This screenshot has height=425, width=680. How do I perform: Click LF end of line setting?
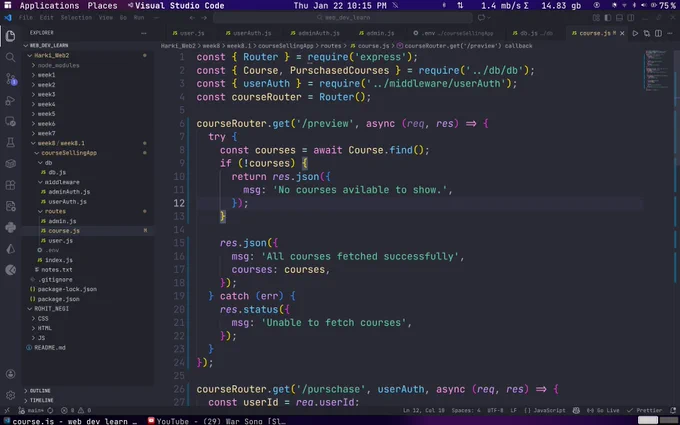pyautogui.click(x=513, y=410)
